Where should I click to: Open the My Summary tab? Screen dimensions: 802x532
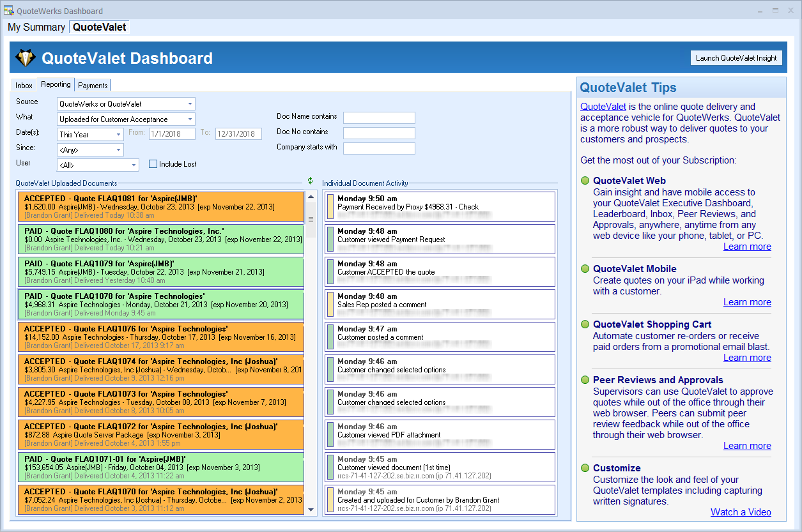coord(36,27)
